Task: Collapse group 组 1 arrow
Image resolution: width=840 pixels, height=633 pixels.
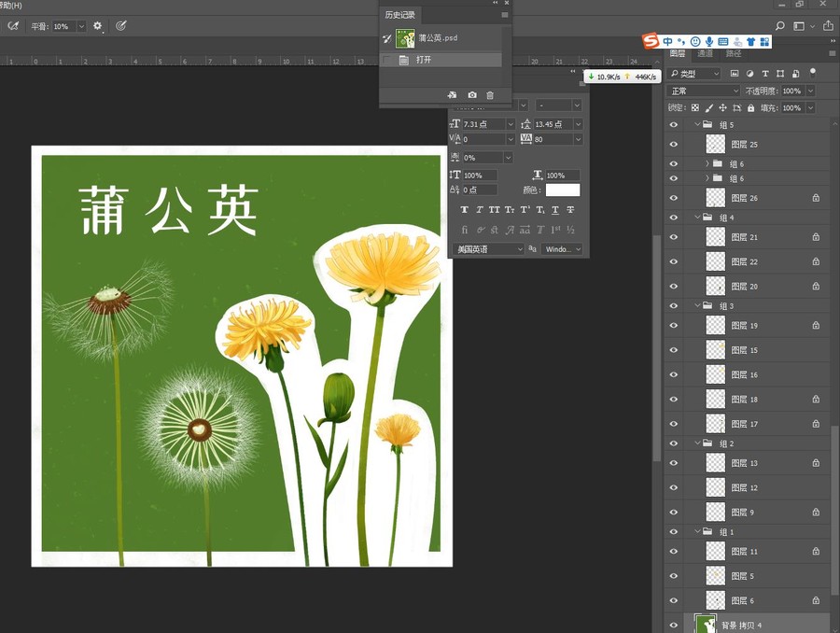Action: pos(697,531)
